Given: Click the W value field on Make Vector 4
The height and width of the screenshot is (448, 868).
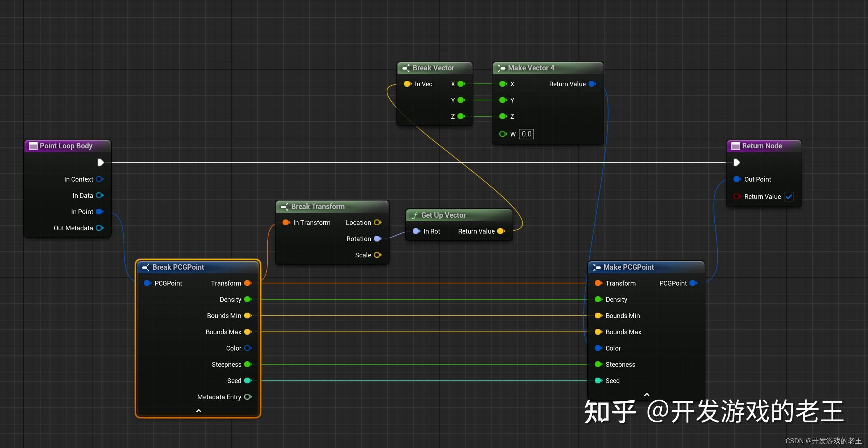Looking at the screenshot, I should [x=526, y=134].
